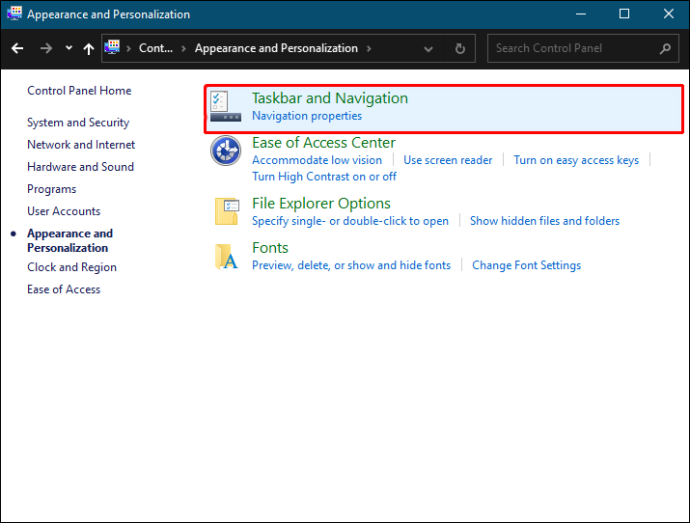Close the Control Panel window
Image resolution: width=690 pixels, height=523 pixels.
pyautogui.click(x=668, y=14)
